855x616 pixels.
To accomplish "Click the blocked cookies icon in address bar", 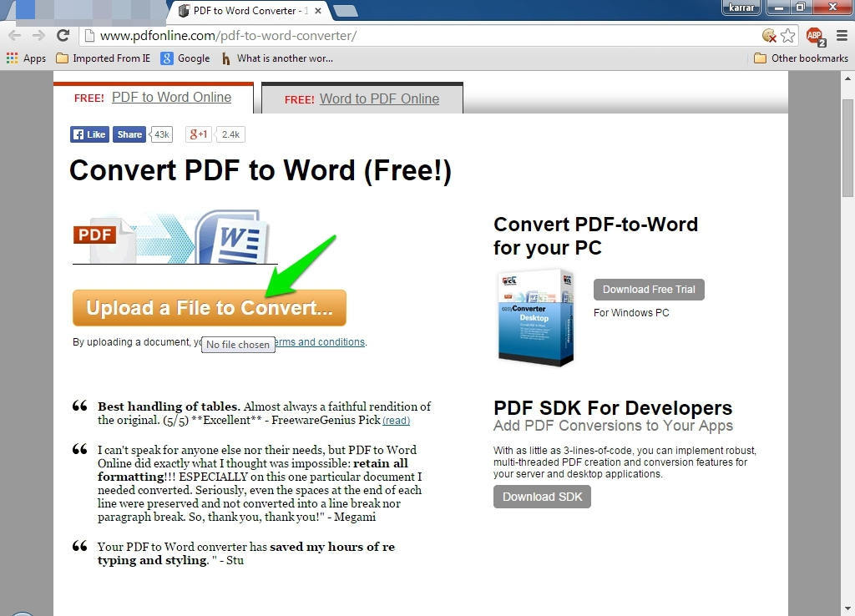I will [x=769, y=35].
